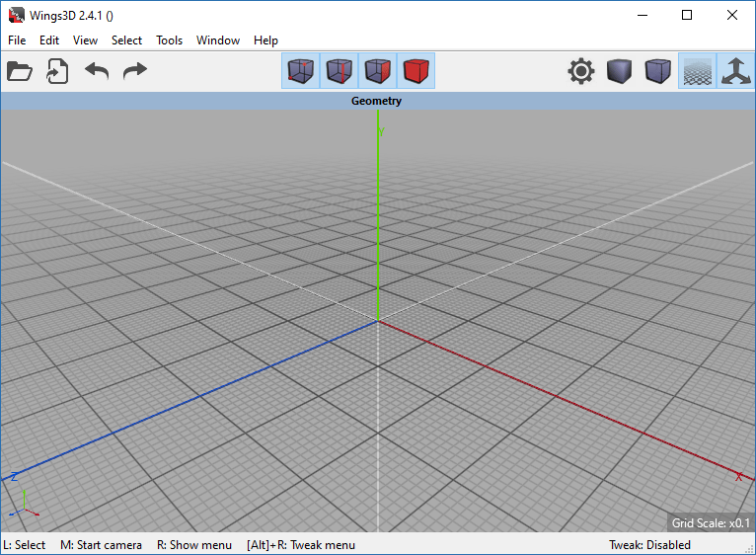Open the Help menu

click(x=265, y=40)
